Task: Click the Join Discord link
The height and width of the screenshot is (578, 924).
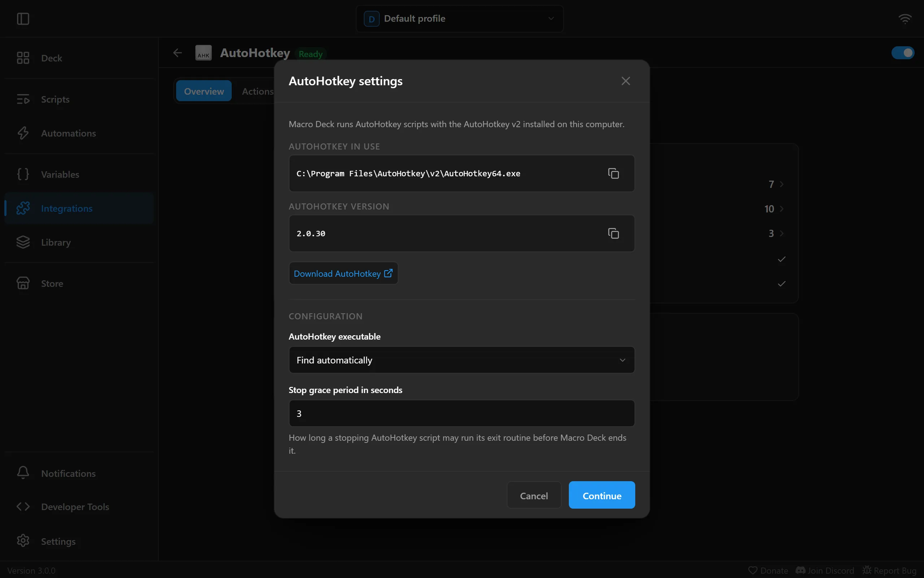Action: point(825,570)
